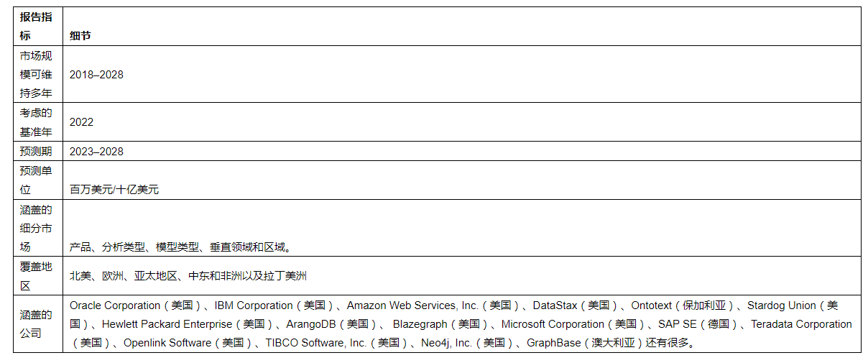Click the Hewlett Packard Enterprise text
This screenshot has height=363, width=868.
167,324
